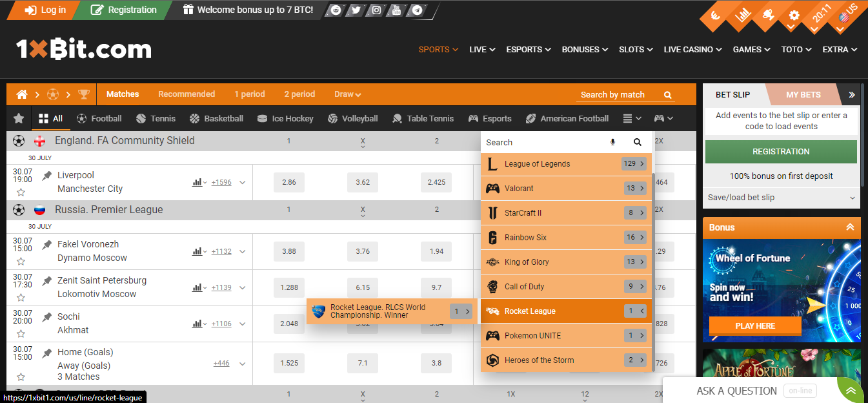The image size is (868, 403).
Task: Expand Save/load bet slip section
Action: pos(781,198)
